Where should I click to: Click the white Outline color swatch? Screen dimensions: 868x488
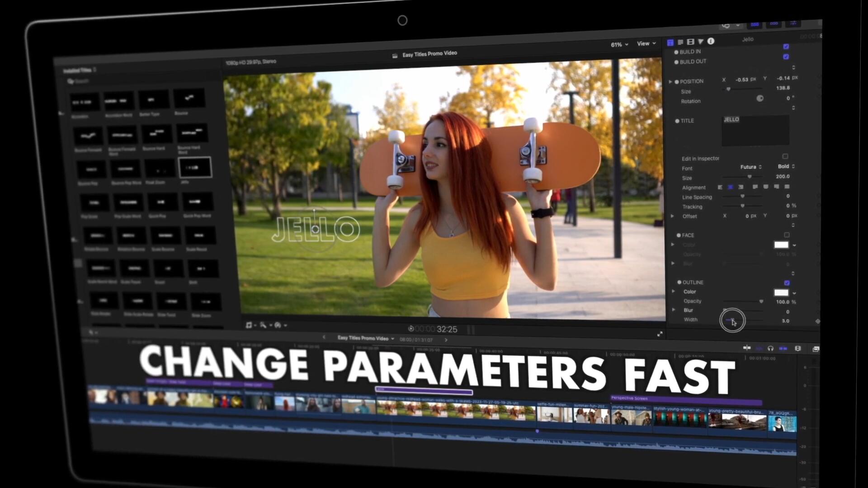[x=780, y=291]
